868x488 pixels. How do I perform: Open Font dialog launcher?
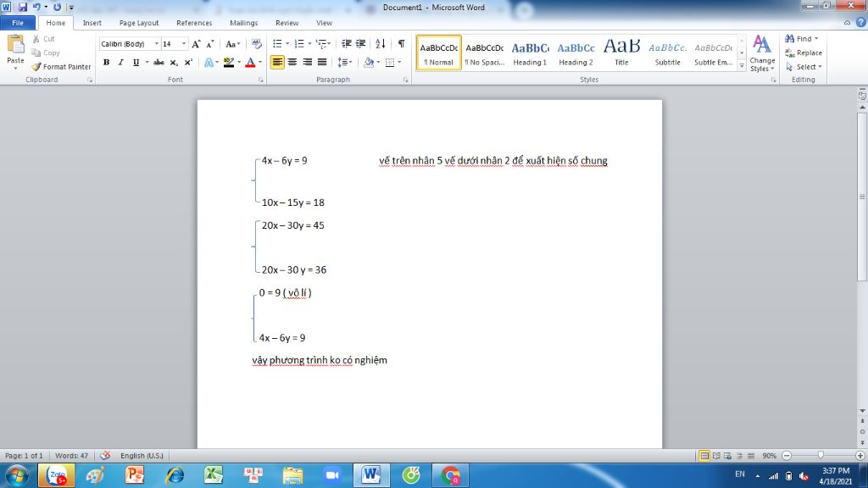point(261,80)
